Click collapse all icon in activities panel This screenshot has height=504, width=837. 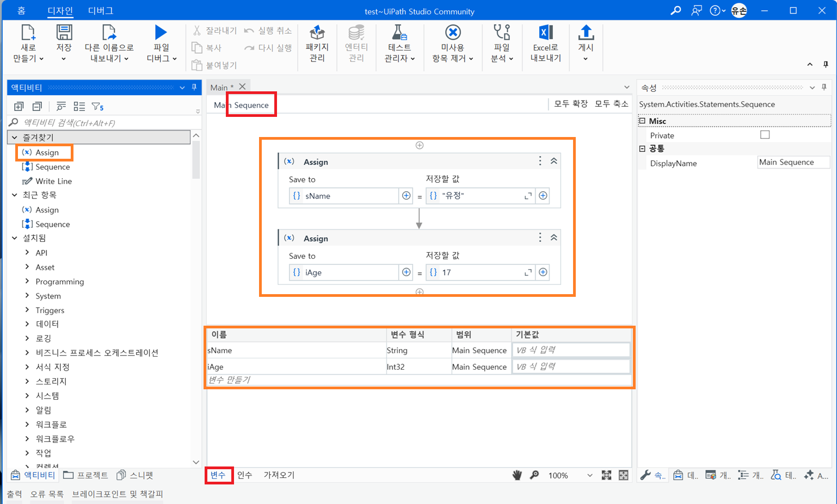point(37,107)
